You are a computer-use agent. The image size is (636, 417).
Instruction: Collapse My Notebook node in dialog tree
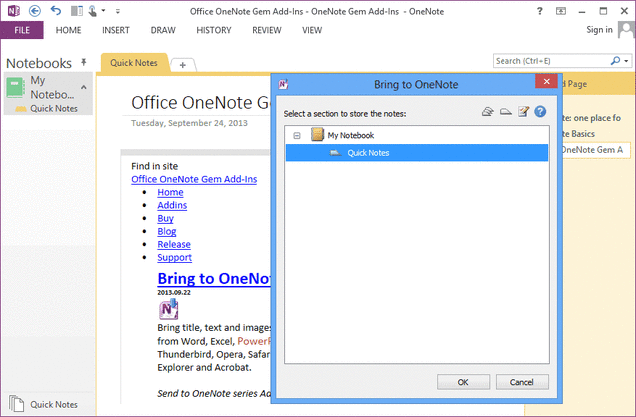pyautogui.click(x=297, y=135)
